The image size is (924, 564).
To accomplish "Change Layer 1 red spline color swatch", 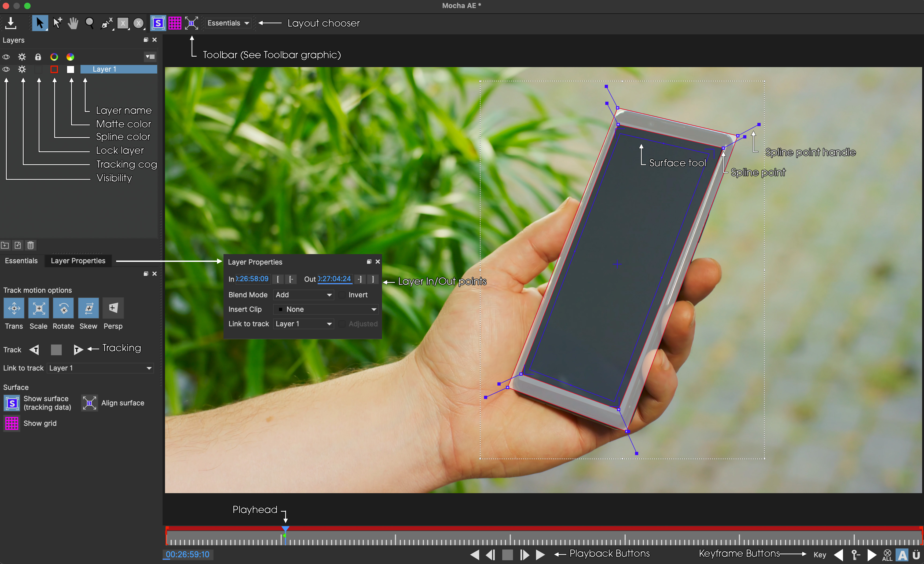I will click(54, 69).
